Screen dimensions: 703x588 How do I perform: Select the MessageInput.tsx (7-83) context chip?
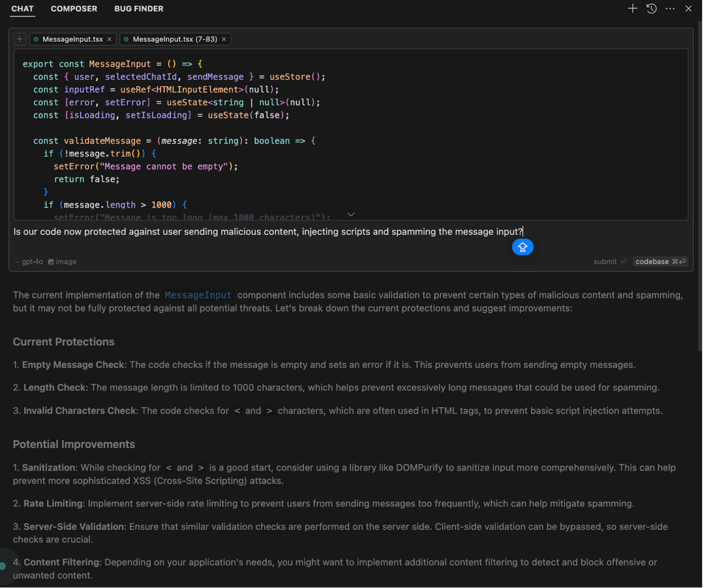coord(175,39)
